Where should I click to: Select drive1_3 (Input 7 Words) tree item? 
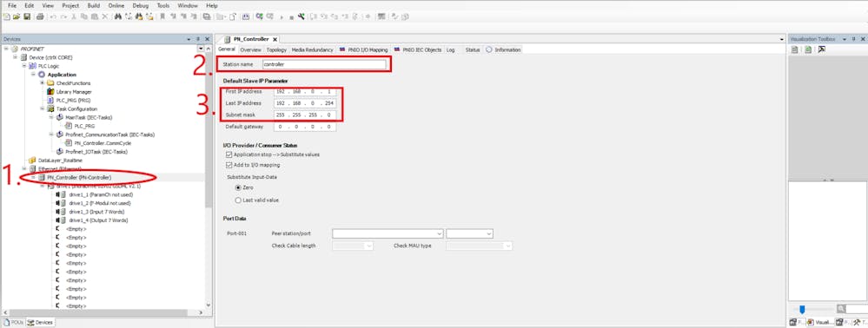(x=96, y=212)
